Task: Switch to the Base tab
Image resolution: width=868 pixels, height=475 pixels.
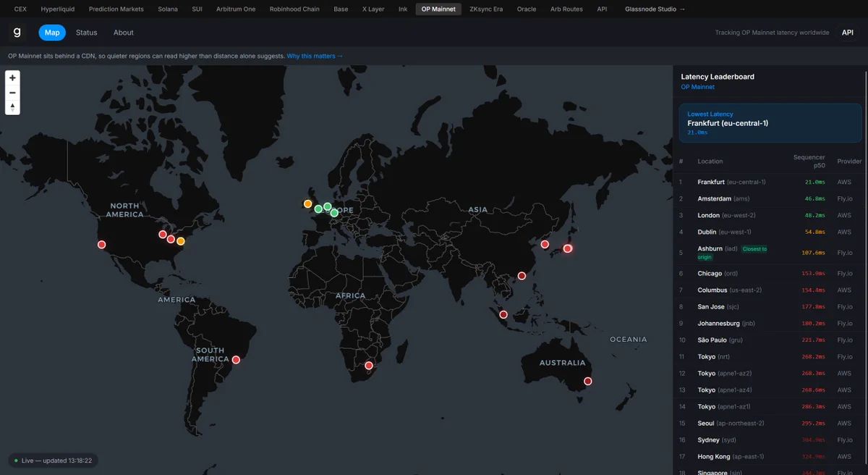Action: point(341,9)
